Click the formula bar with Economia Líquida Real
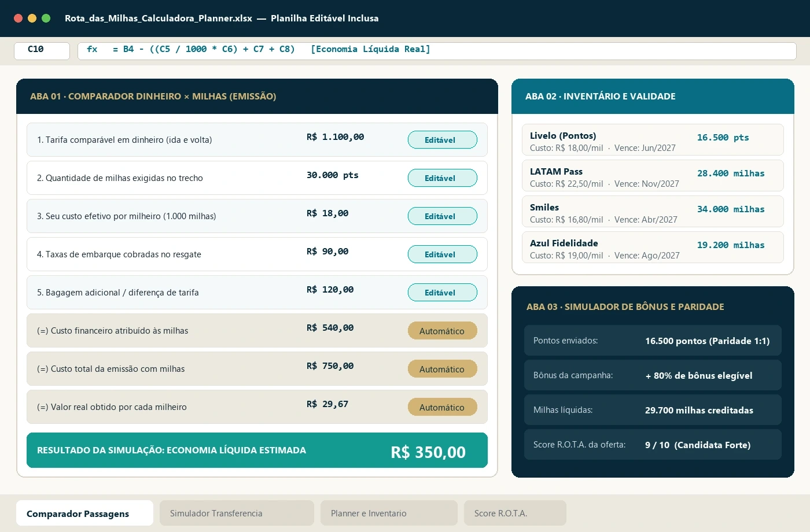 tap(437, 51)
